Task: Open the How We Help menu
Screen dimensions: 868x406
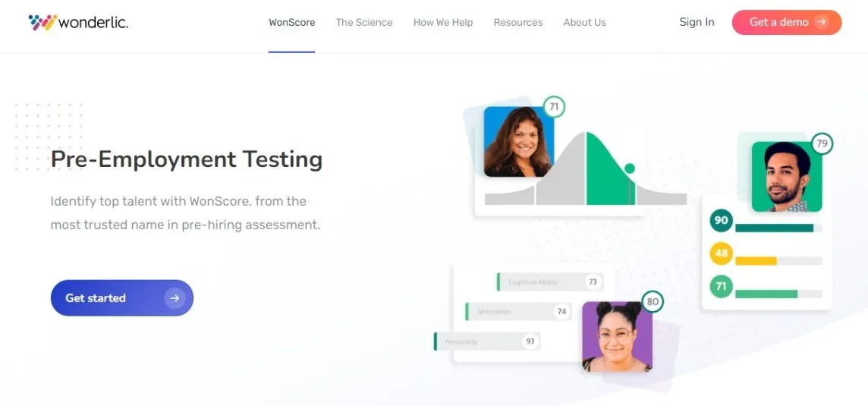Action: 443,23
